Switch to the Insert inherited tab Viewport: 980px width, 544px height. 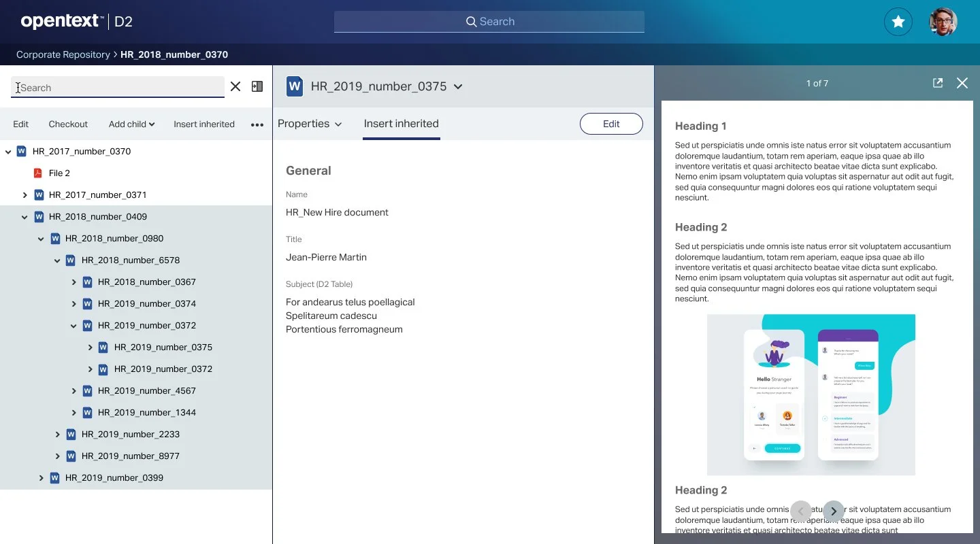coord(402,124)
